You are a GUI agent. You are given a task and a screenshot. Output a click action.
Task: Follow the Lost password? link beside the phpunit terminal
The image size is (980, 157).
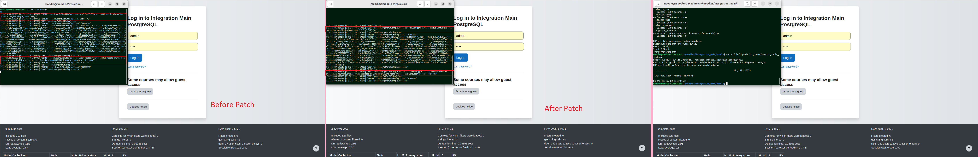coord(789,67)
